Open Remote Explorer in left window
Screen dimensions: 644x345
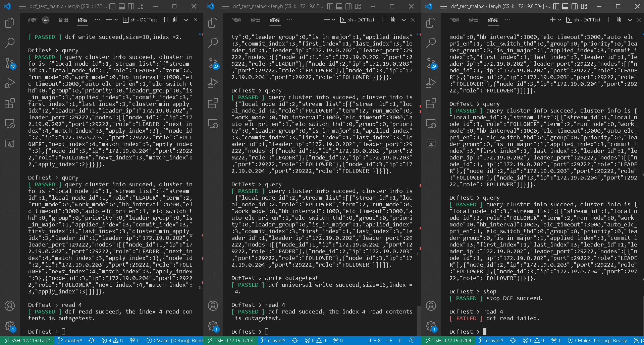pyautogui.click(x=10, y=124)
